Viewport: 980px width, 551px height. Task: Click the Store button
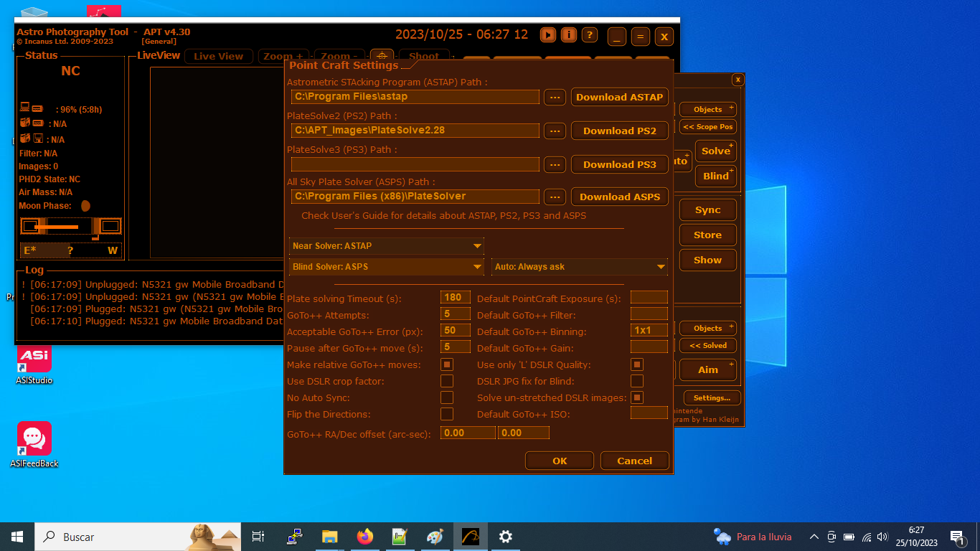pos(708,235)
